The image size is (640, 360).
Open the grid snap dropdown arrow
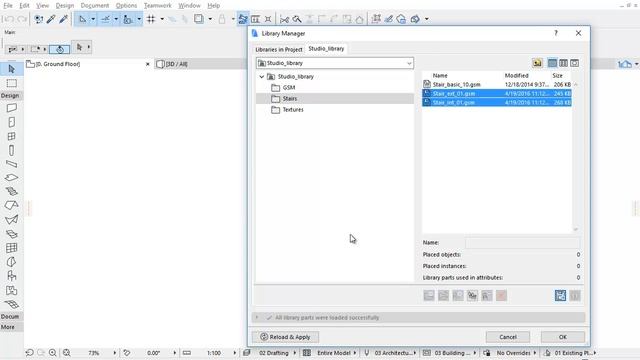point(162,19)
